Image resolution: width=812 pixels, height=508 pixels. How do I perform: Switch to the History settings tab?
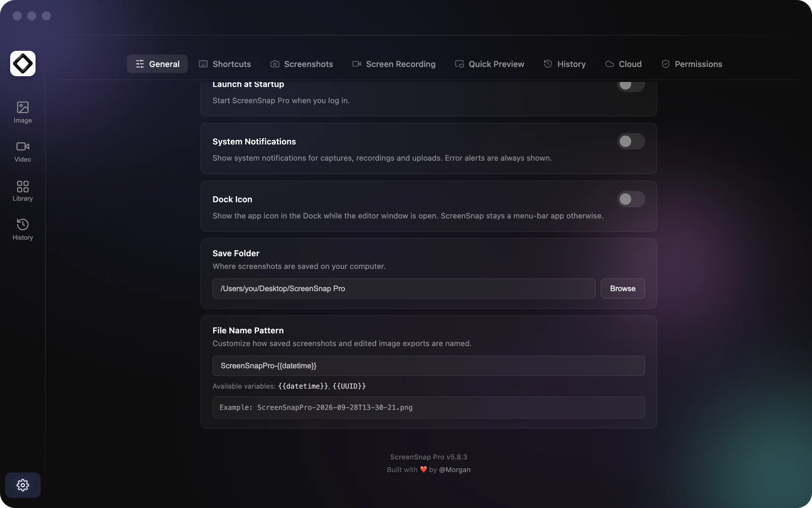click(565, 64)
